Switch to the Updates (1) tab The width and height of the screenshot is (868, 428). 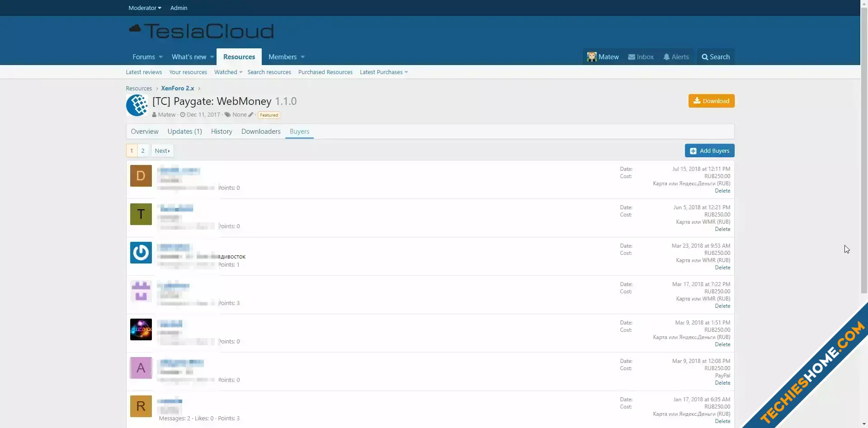[185, 132]
